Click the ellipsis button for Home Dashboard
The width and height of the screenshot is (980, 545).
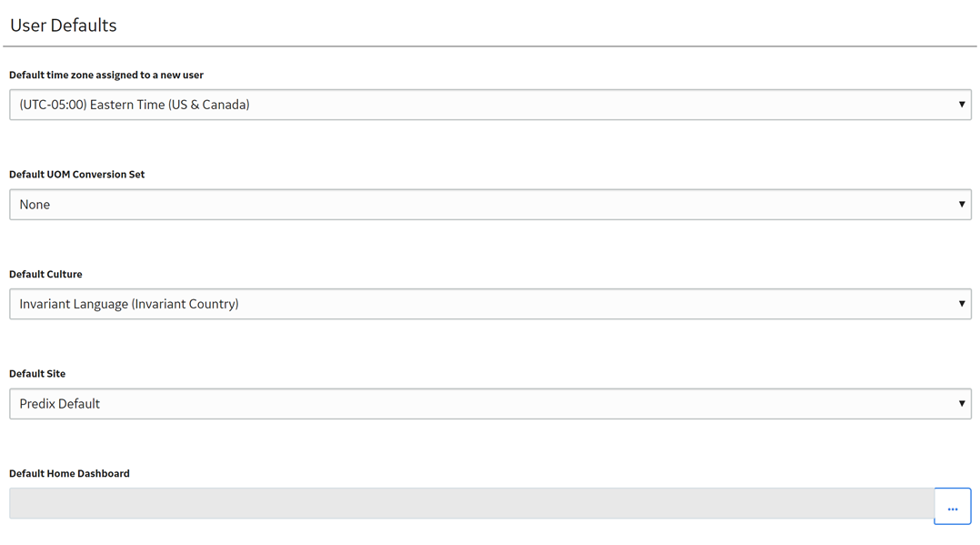pos(952,506)
